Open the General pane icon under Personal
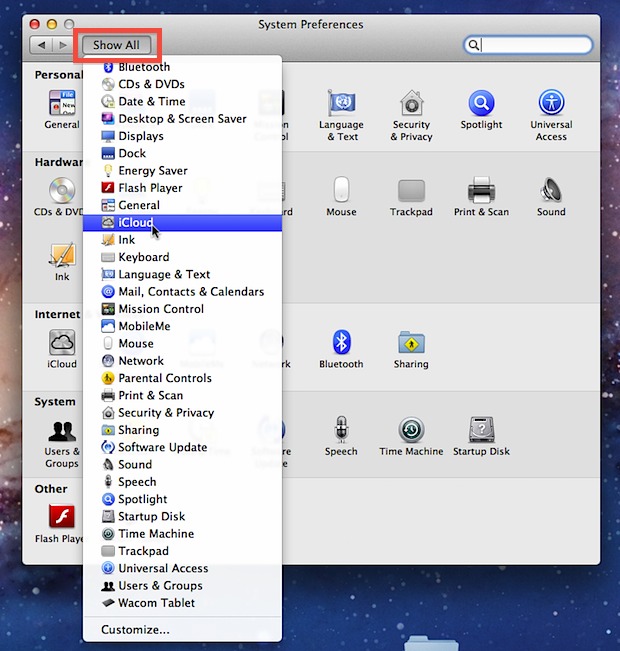The height and width of the screenshot is (651, 620). tap(62, 103)
